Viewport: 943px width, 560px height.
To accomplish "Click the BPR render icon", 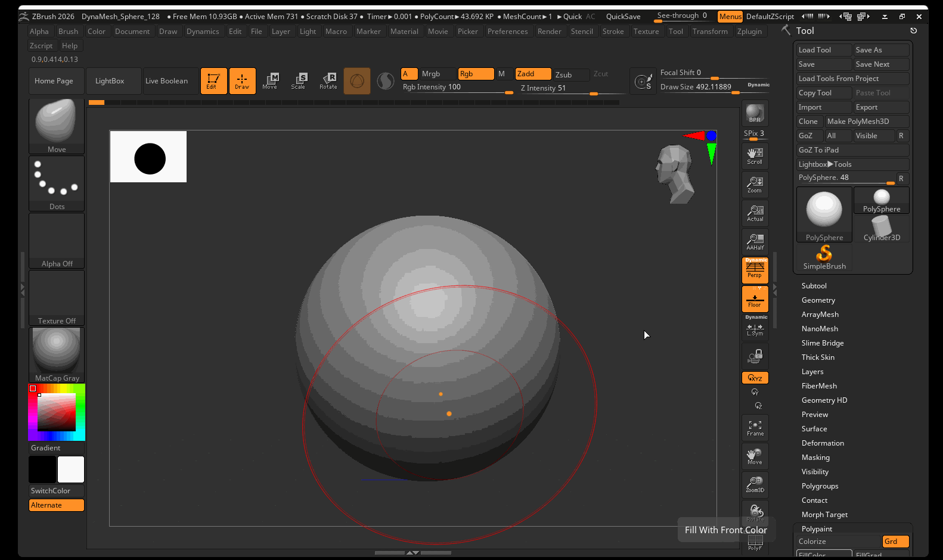I will pyautogui.click(x=755, y=113).
